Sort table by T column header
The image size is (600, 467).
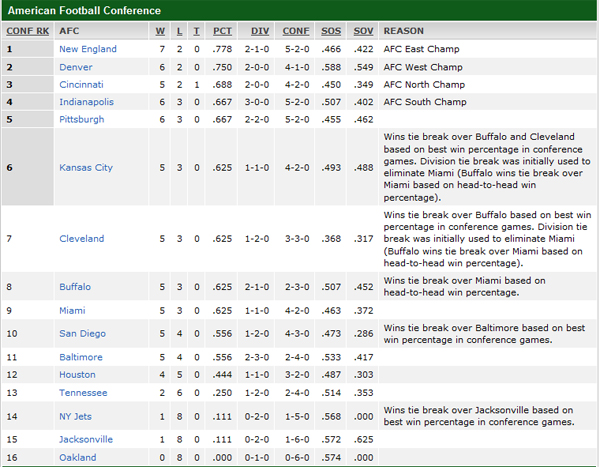coord(196,31)
